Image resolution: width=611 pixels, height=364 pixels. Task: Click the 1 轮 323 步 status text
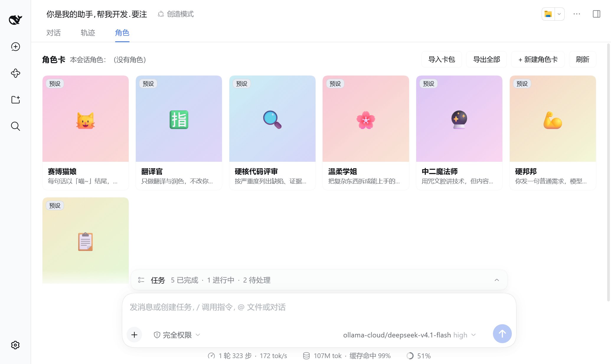235,356
